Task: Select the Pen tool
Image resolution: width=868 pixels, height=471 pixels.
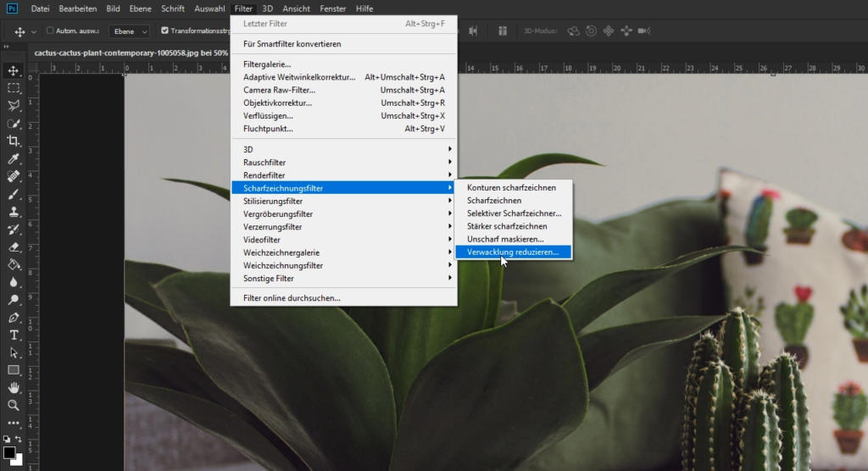Action: pyautogui.click(x=14, y=318)
